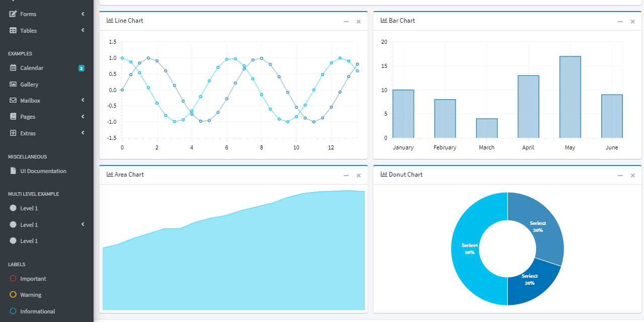Toggle the Informational blue label circle
This screenshot has width=644, height=322.
[12, 311]
